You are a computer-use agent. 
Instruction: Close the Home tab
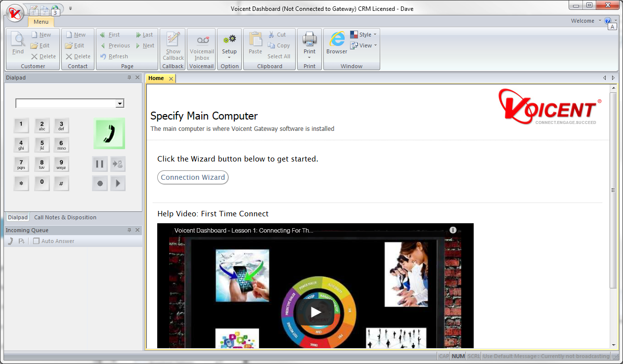tap(171, 79)
